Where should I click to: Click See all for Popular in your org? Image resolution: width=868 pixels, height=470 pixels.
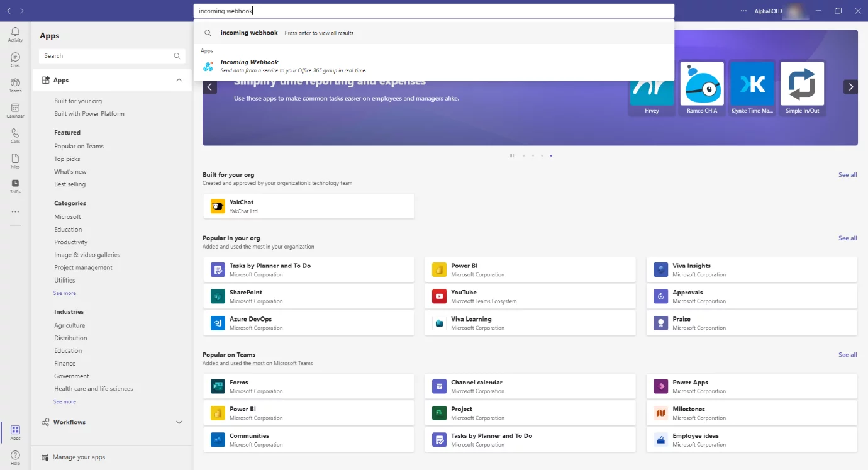click(847, 238)
